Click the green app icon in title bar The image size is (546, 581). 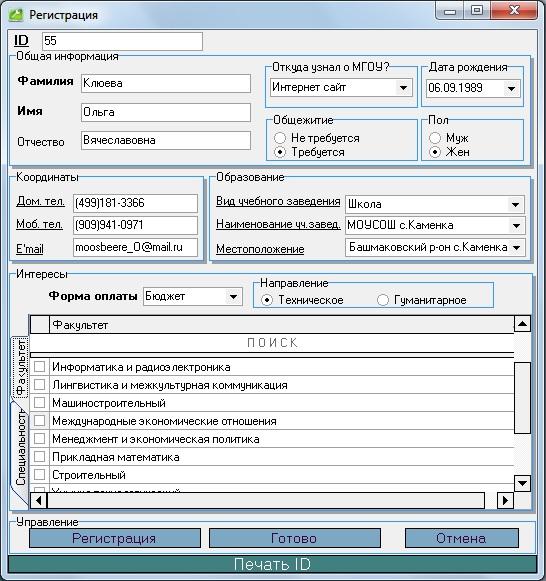(15, 15)
